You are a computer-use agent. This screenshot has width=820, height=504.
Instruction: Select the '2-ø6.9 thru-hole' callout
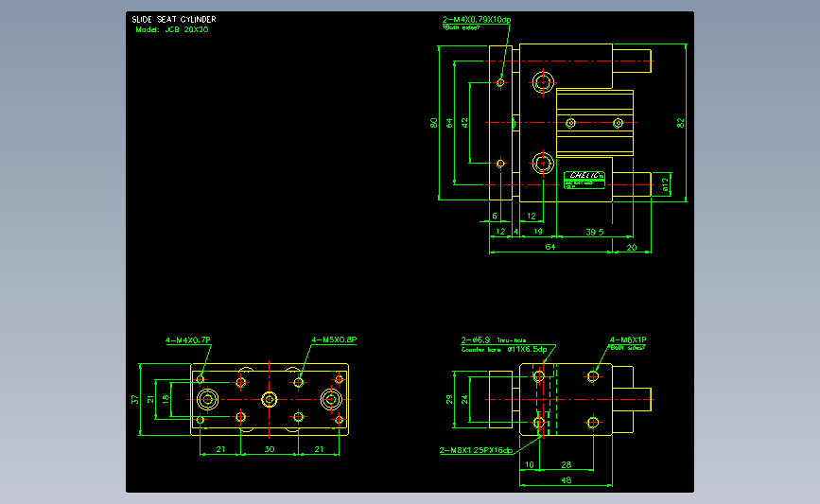tap(494, 339)
